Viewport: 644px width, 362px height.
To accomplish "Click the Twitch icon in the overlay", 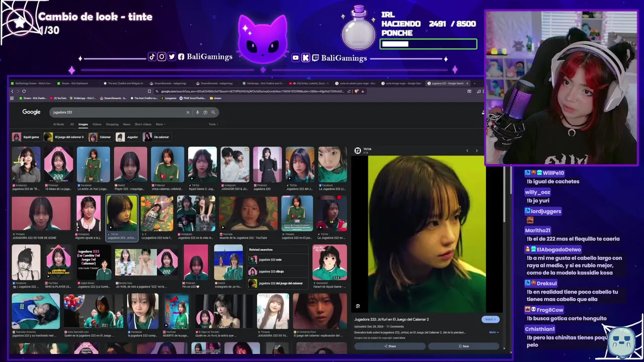I will pos(315,58).
